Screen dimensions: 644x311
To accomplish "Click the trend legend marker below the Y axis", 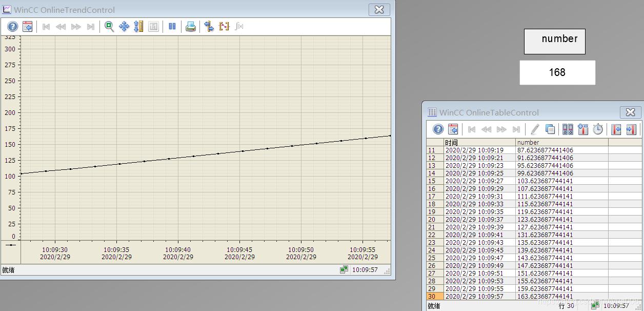I will tap(10, 245).
